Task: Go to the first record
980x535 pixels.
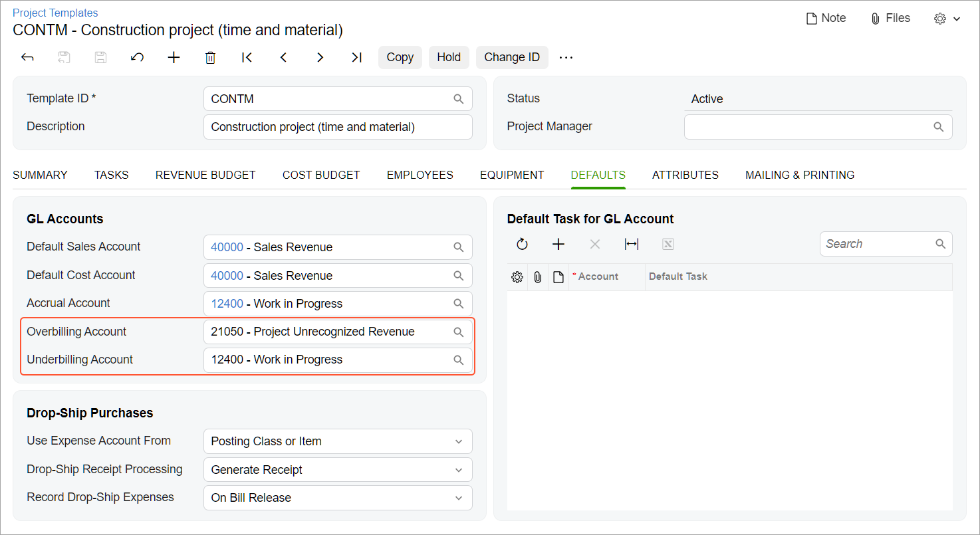Action: point(247,57)
